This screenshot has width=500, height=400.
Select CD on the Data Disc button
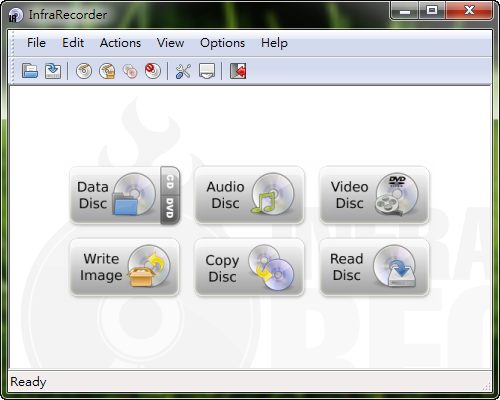pyautogui.click(x=170, y=181)
